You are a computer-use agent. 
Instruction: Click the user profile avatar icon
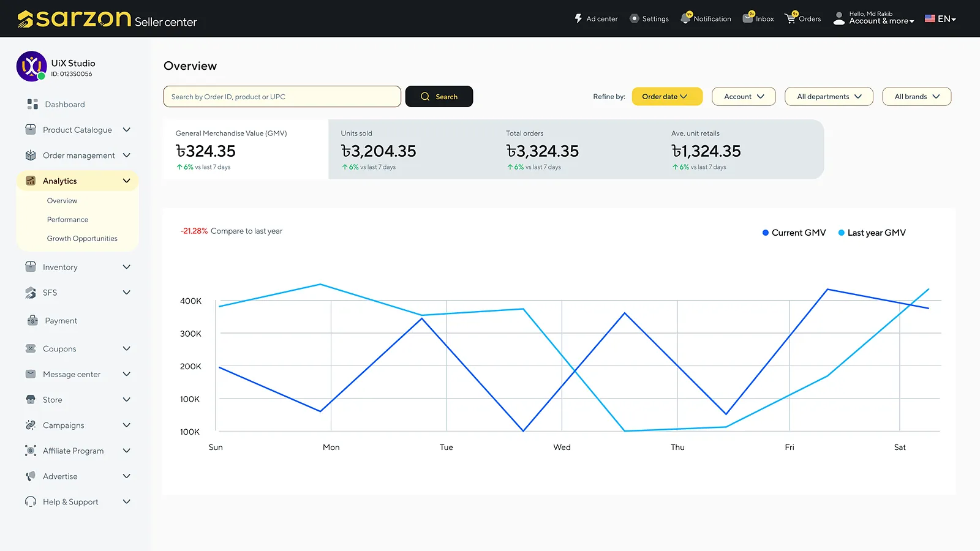839,19
